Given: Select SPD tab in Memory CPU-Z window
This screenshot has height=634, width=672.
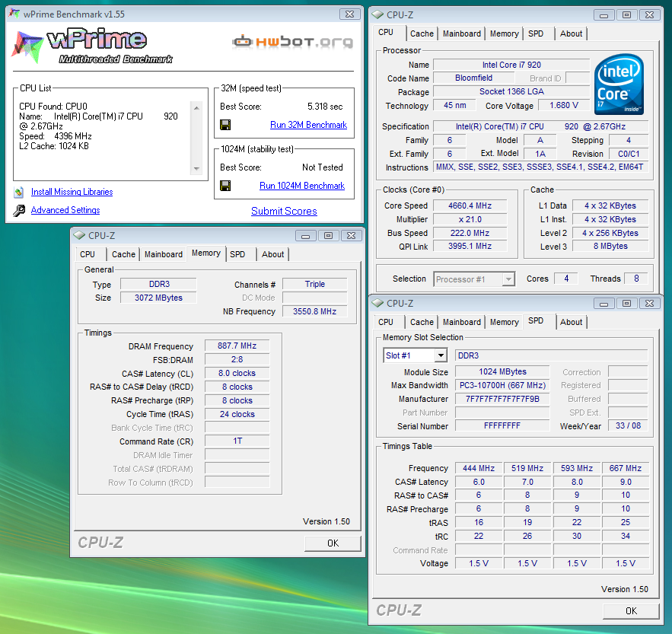Looking at the screenshot, I should 237,254.
